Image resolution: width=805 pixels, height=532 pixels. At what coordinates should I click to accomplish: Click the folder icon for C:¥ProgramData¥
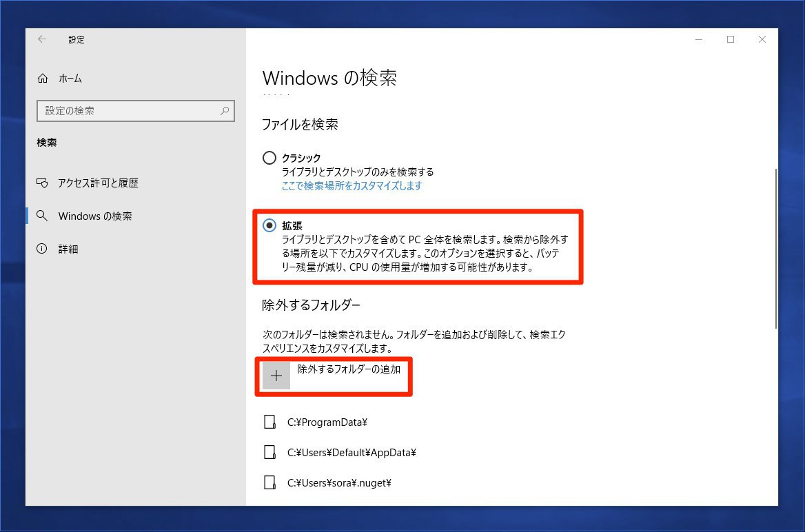point(269,422)
